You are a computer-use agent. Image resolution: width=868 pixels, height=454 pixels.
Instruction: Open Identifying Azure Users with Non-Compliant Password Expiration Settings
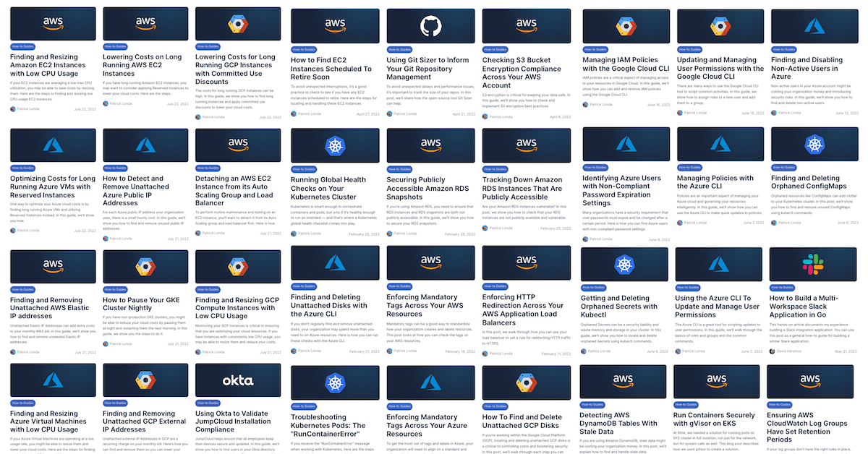click(x=622, y=191)
